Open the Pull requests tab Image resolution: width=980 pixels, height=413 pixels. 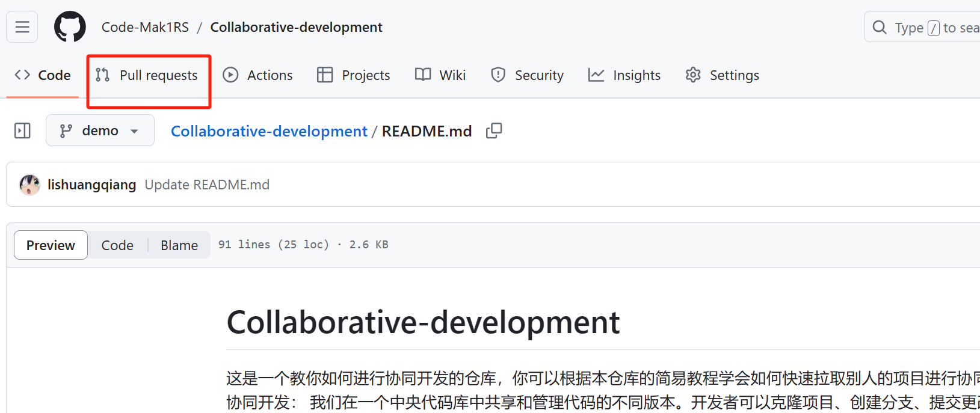[x=148, y=75]
